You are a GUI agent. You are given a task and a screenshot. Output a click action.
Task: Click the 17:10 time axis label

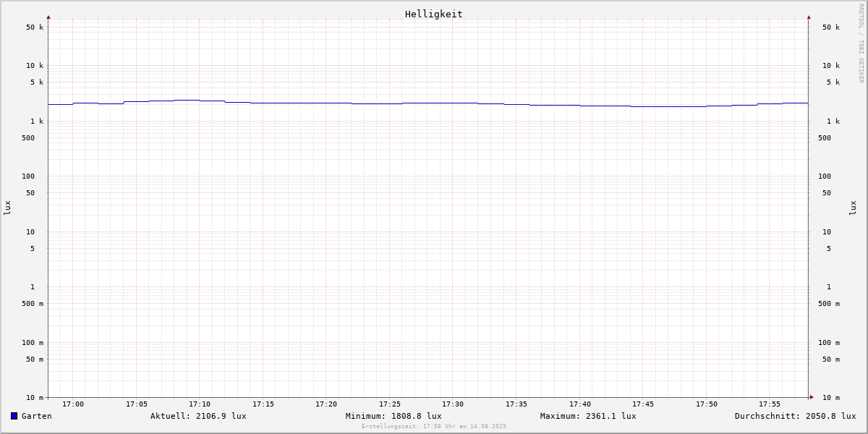pos(200,404)
